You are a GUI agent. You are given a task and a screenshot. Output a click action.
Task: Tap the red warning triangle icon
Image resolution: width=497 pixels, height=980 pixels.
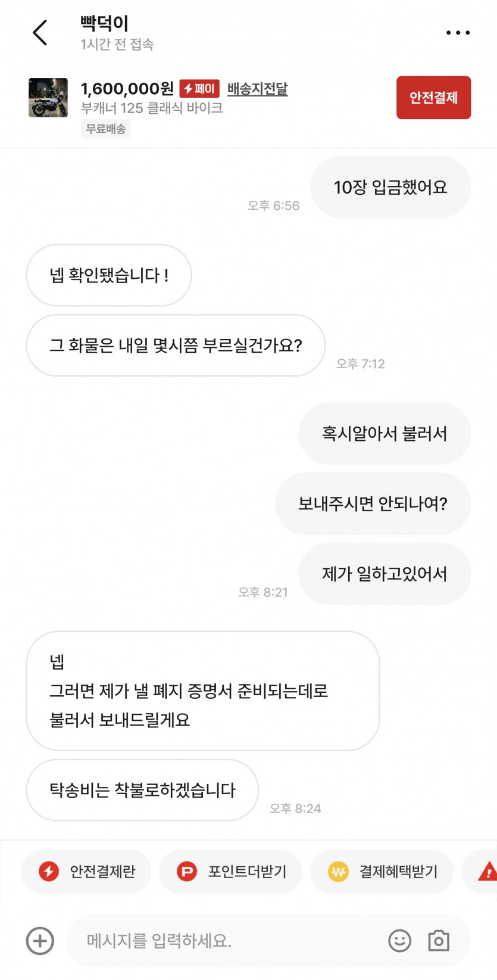click(488, 872)
